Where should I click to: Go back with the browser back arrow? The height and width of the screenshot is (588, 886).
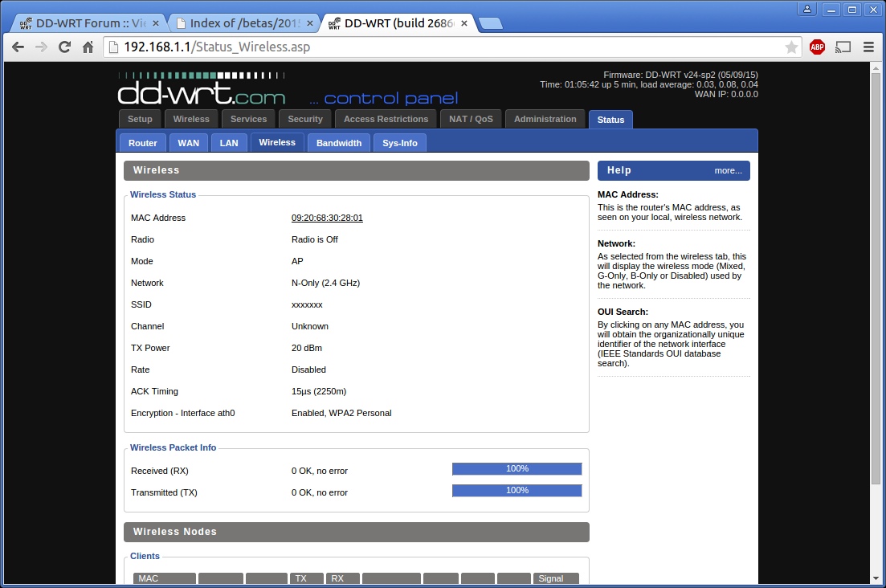[x=18, y=47]
